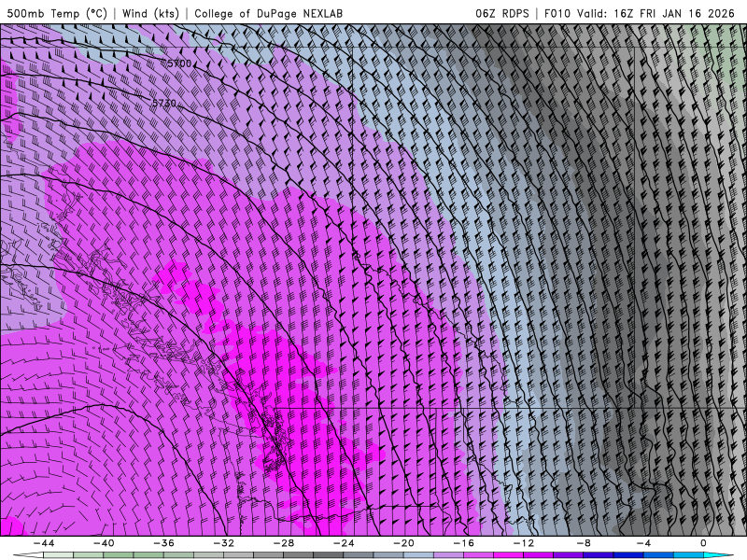Click the -28 colorbar label

tap(284, 543)
